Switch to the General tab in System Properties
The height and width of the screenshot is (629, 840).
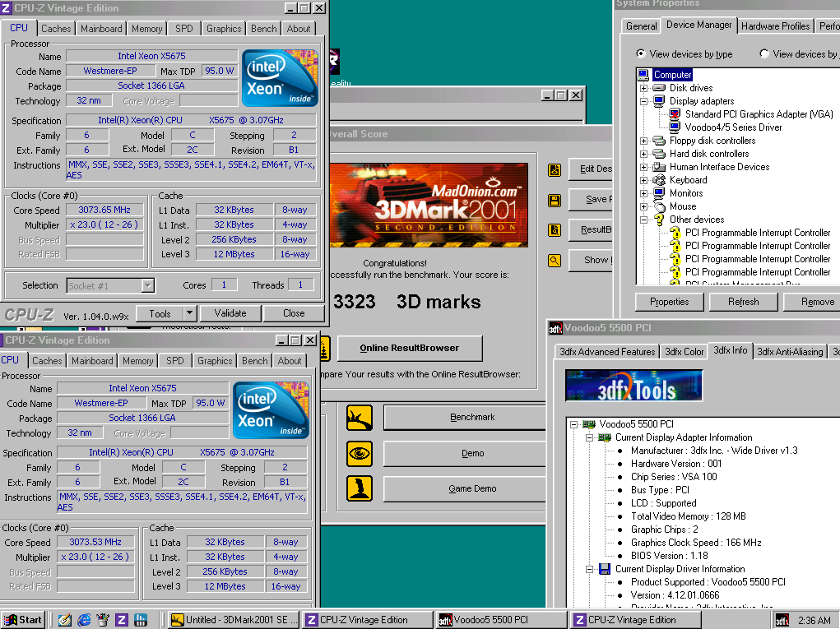coord(641,26)
